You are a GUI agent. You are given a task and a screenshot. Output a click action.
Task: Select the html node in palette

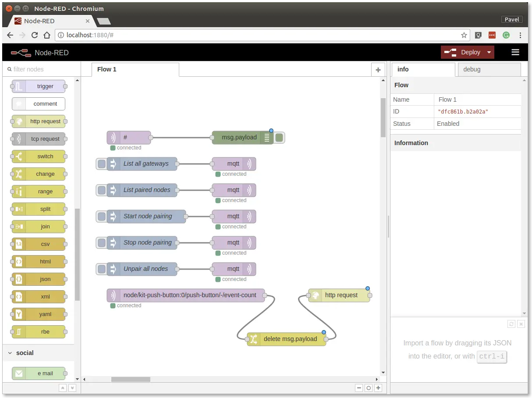[39, 262]
